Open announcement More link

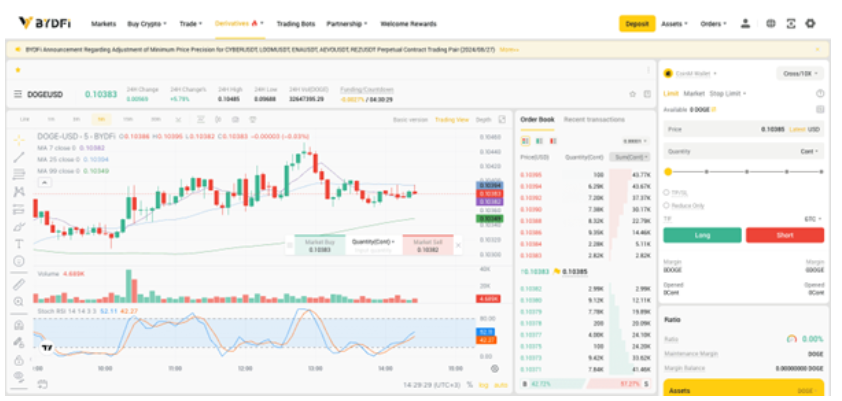pos(509,49)
